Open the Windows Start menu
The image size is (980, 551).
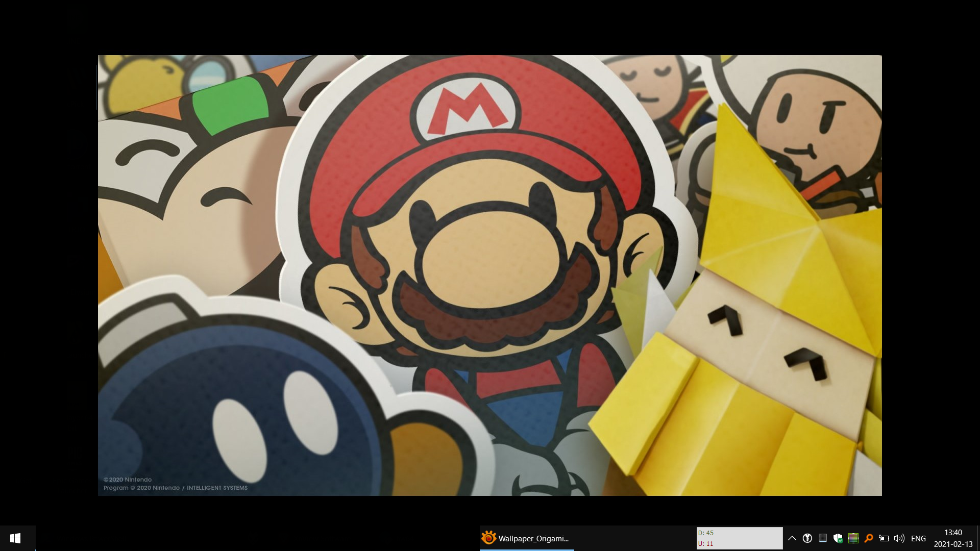tap(15, 538)
